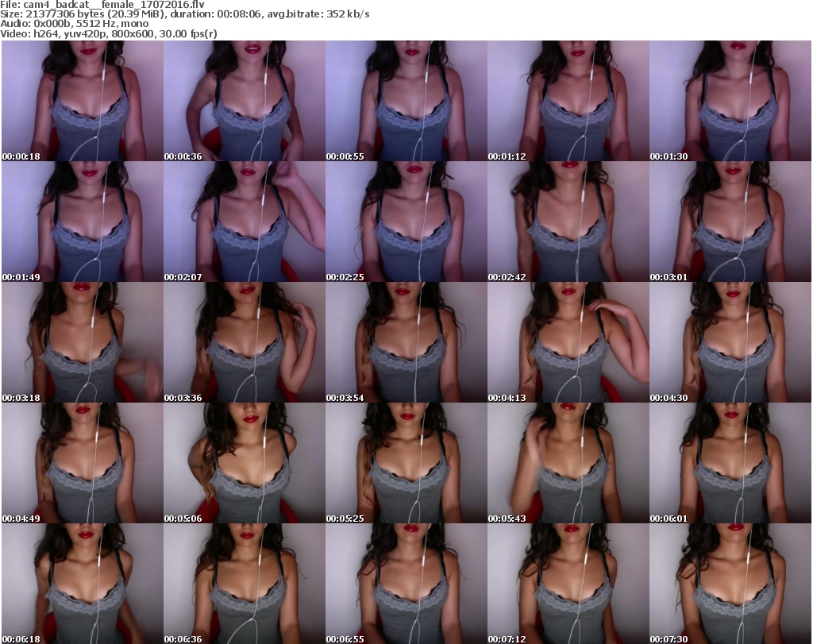This screenshot has width=813, height=644.
Task: View the 00:02:25 thumbnail
Action: (406, 222)
